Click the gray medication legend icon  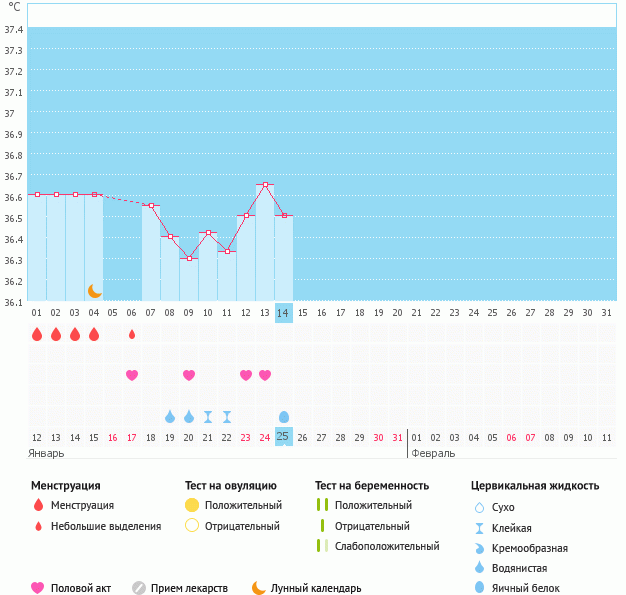139,588
